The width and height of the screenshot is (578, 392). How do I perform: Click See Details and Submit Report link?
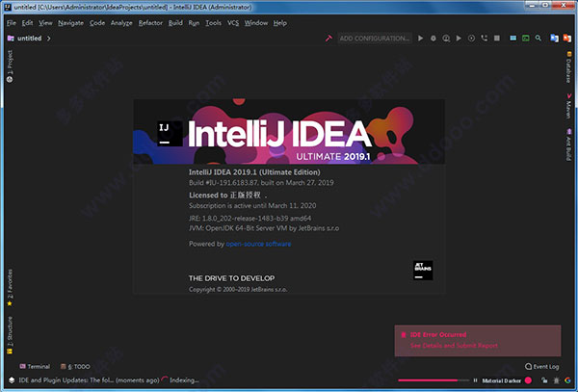tap(454, 346)
